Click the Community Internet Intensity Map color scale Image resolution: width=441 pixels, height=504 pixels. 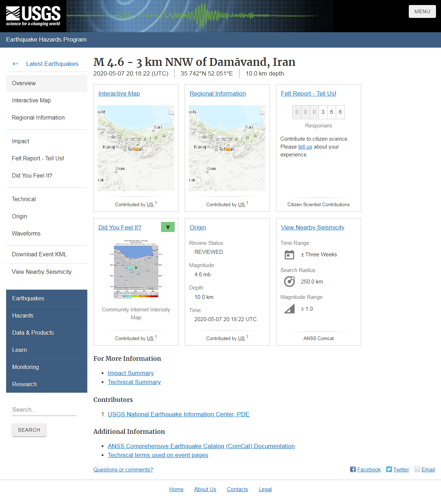136,296
